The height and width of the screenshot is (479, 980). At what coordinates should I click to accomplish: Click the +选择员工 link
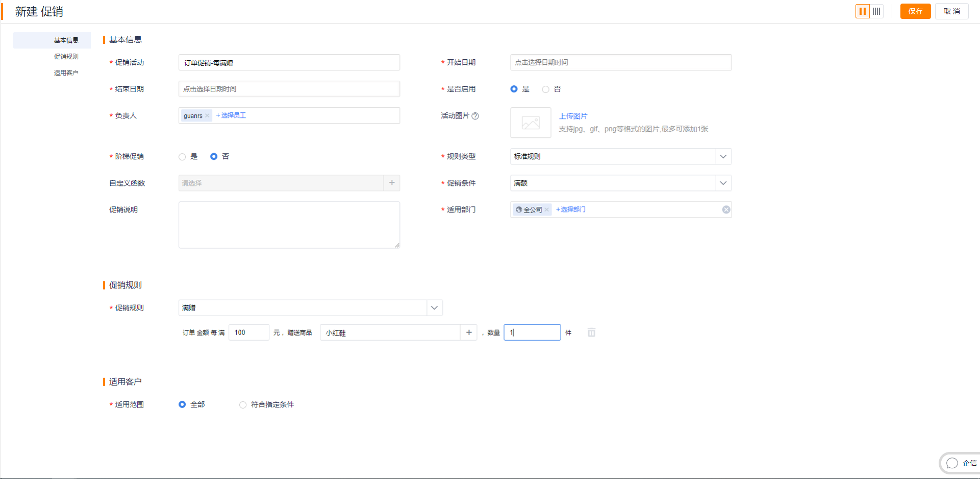pos(231,115)
